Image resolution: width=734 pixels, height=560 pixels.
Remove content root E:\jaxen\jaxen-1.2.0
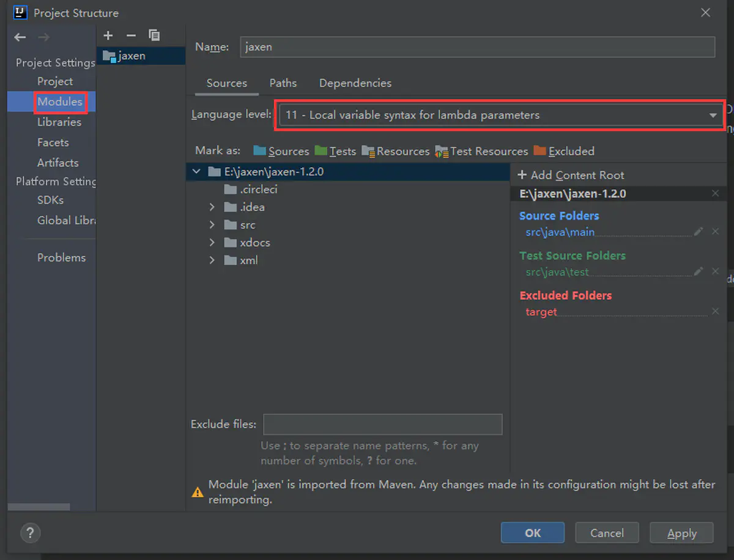[x=715, y=193]
